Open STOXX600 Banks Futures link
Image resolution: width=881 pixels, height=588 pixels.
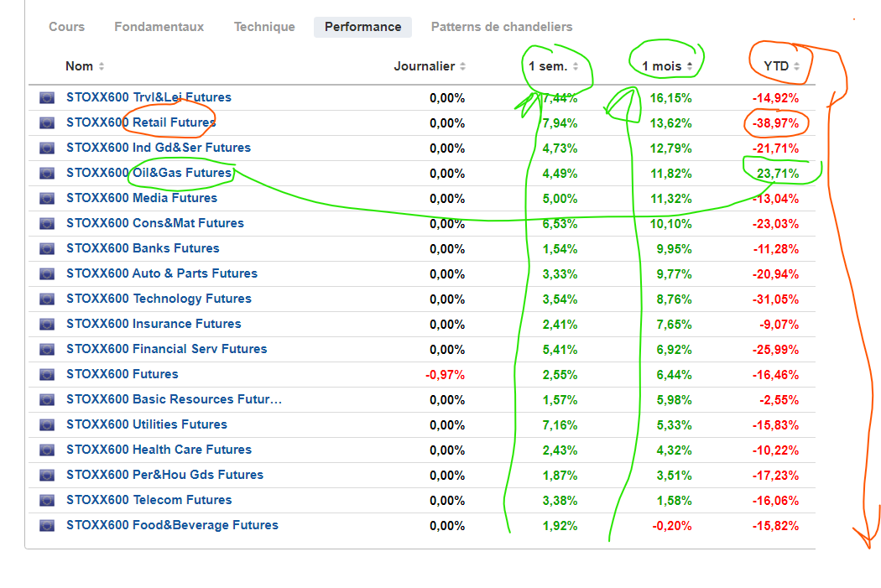(x=143, y=248)
